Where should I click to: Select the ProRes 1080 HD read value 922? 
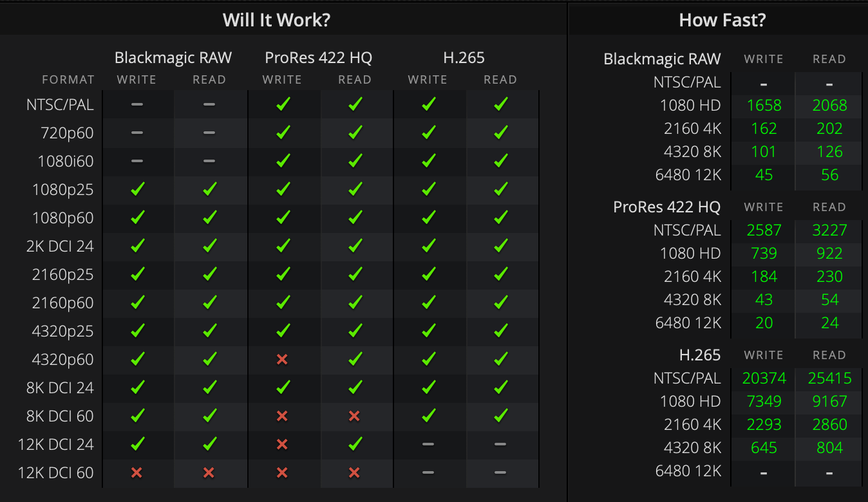[829, 254]
